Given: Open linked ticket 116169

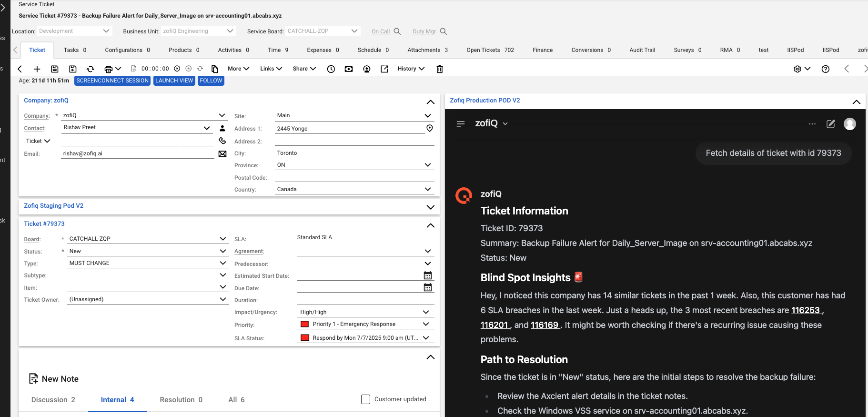Looking at the screenshot, I should pyautogui.click(x=545, y=325).
